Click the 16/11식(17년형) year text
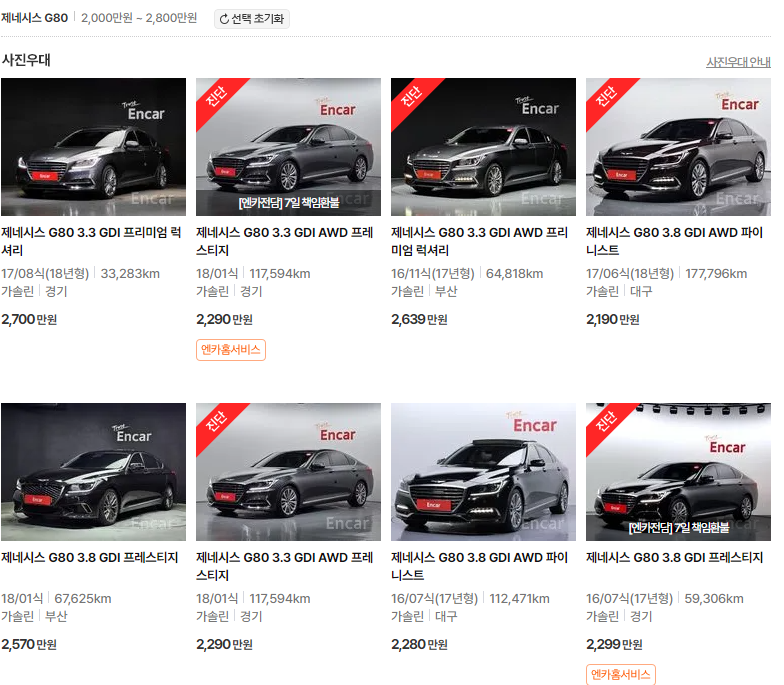784x685 pixels. click(x=432, y=274)
